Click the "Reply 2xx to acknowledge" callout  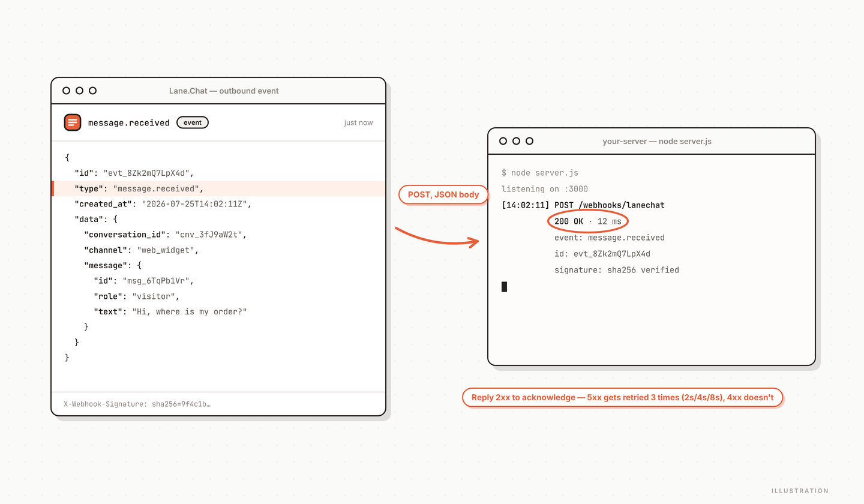[x=623, y=397]
